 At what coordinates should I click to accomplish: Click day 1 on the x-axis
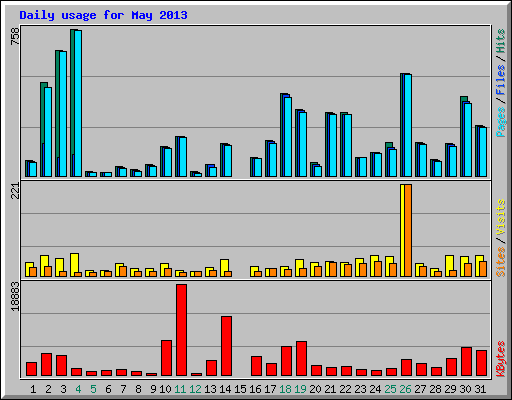click(x=33, y=389)
